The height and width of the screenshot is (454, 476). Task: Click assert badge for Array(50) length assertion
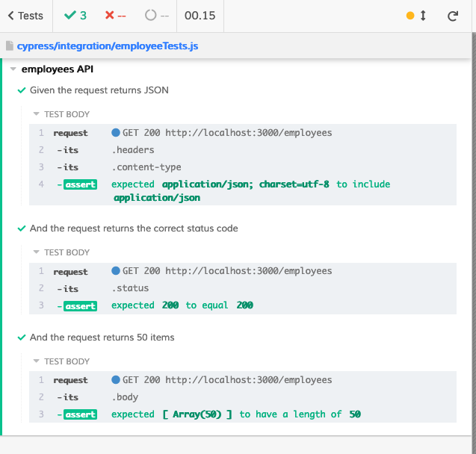[x=80, y=414]
